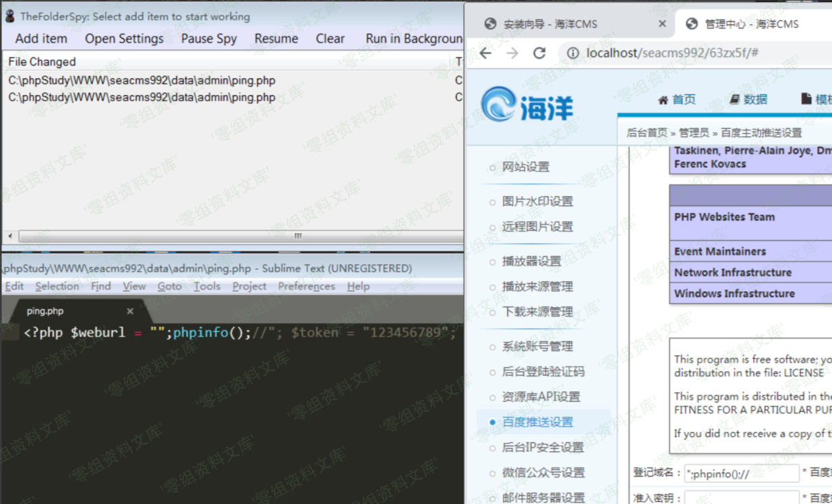Select 网站设置 in the sidebar
The width and height of the screenshot is (832, 504).
click(525, 167)
